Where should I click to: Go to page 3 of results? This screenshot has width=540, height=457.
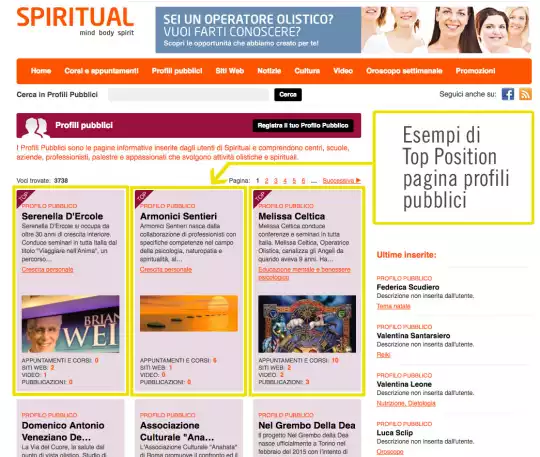pos(276,181)
